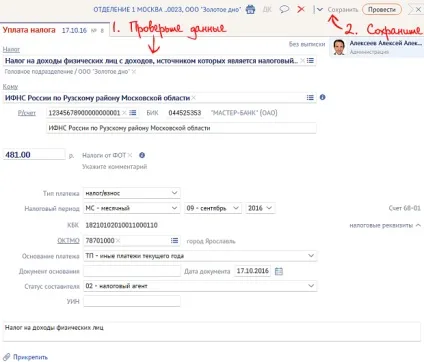
Task: Click the payment purpose text area
Action: [x=212, y=332]
